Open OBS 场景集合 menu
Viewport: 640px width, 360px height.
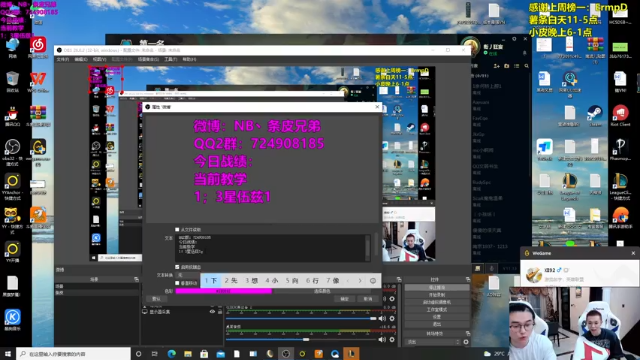point(148,59)
